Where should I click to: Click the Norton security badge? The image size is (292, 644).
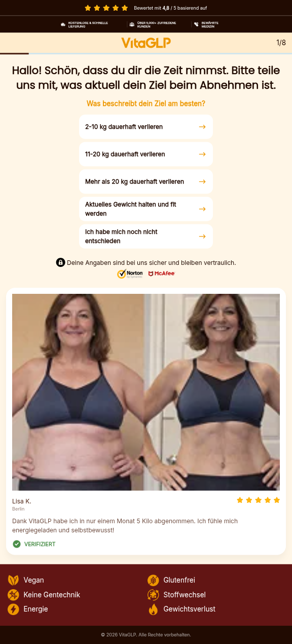(x=130, y=274)
